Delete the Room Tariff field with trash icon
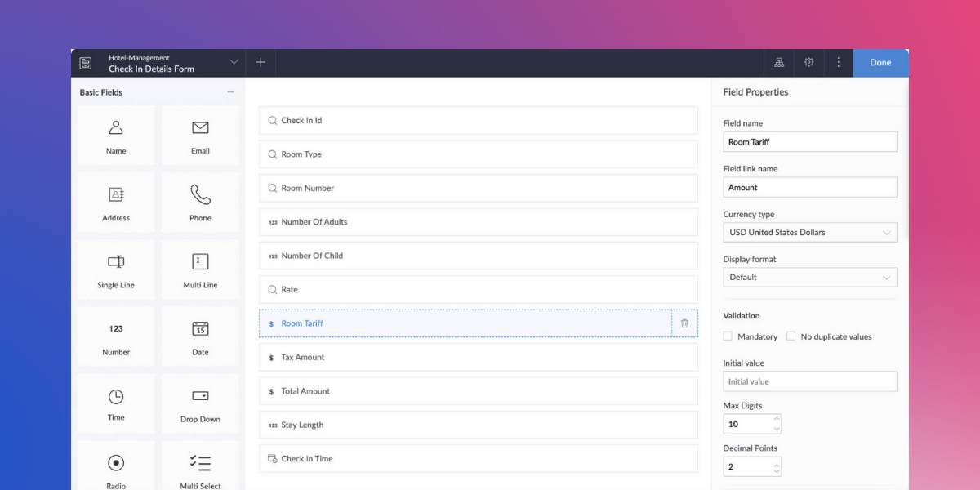The height and width of the screenshot is (490, 980). (x=684, y=323)
